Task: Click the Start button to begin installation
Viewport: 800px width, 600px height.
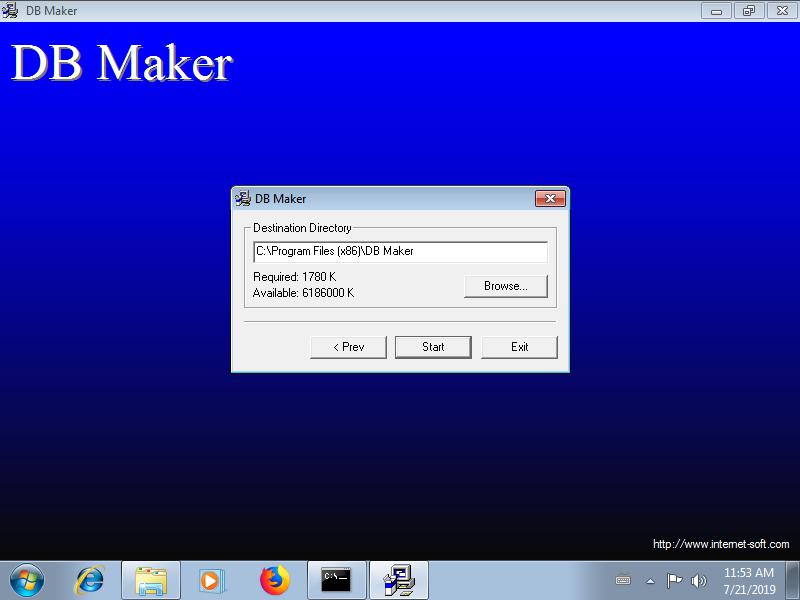Action: (x=433, y=347)
